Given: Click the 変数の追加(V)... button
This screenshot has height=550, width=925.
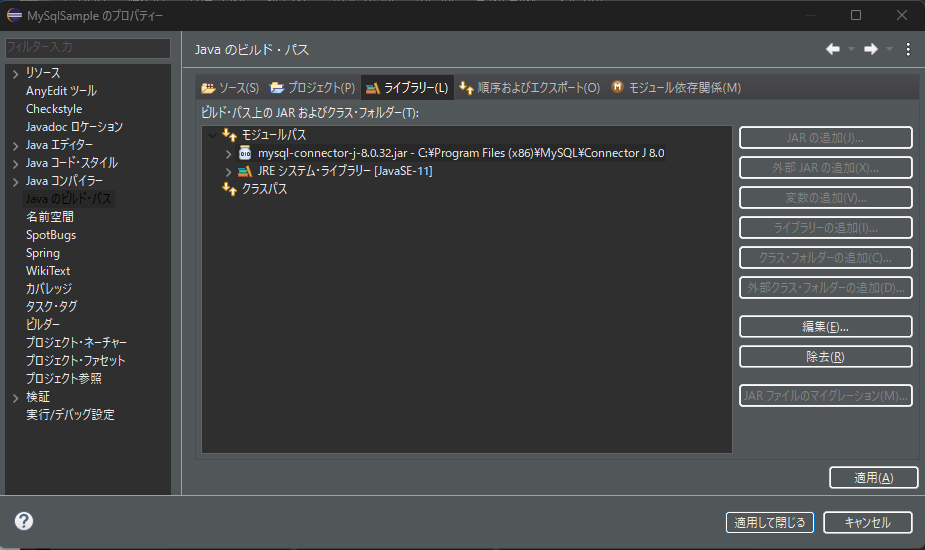Looking at the screenshot, I should click(x=825, y=198).
